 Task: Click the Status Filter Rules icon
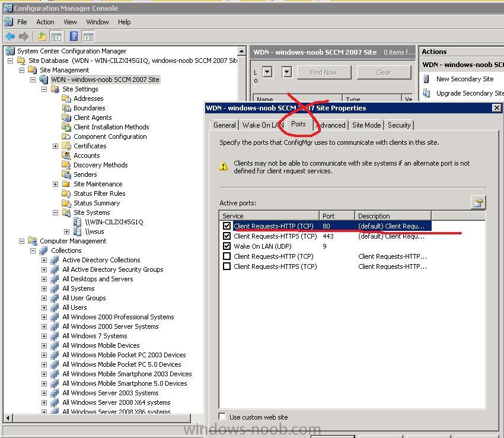[x=66, y=193]
